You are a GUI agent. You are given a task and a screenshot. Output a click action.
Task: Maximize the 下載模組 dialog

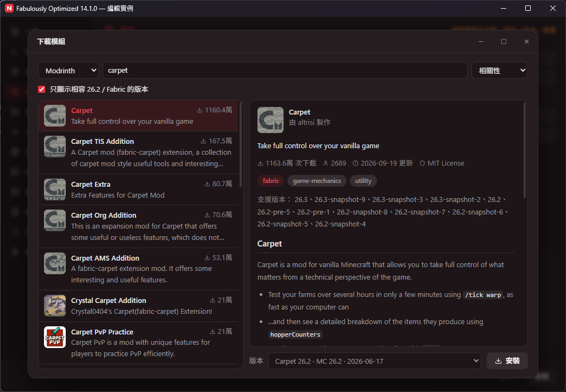(x=504, y=41)
